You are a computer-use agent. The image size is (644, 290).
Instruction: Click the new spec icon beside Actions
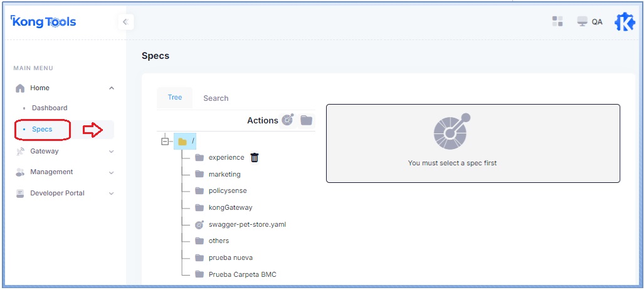click(288, 120)
